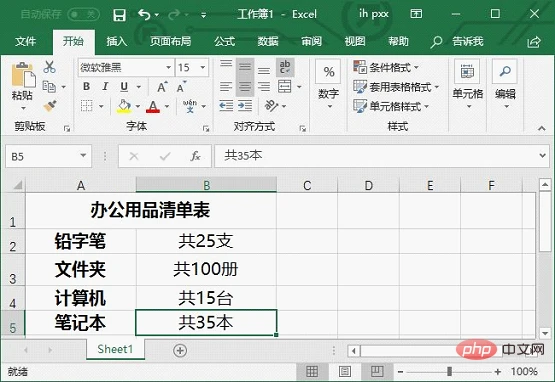Collapse the ribbon with up chevron
This screenshot has height=382, width=555.
click(x=542, y=128)
